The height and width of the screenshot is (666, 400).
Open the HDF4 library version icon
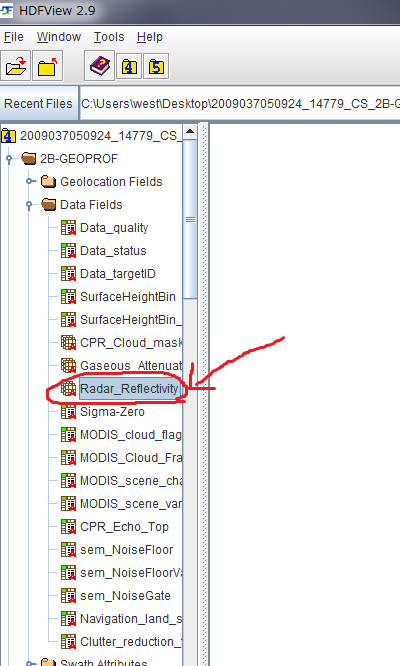(x=129, y=67)
